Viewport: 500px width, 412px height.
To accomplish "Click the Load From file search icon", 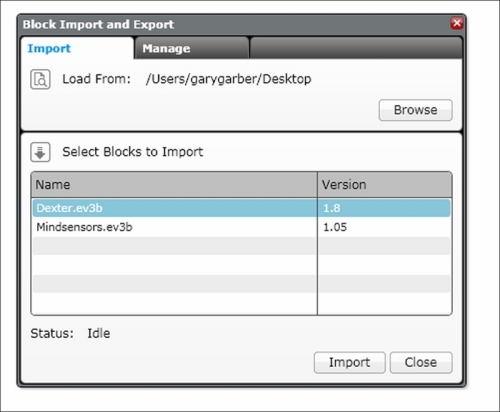I will click(40, 79).
